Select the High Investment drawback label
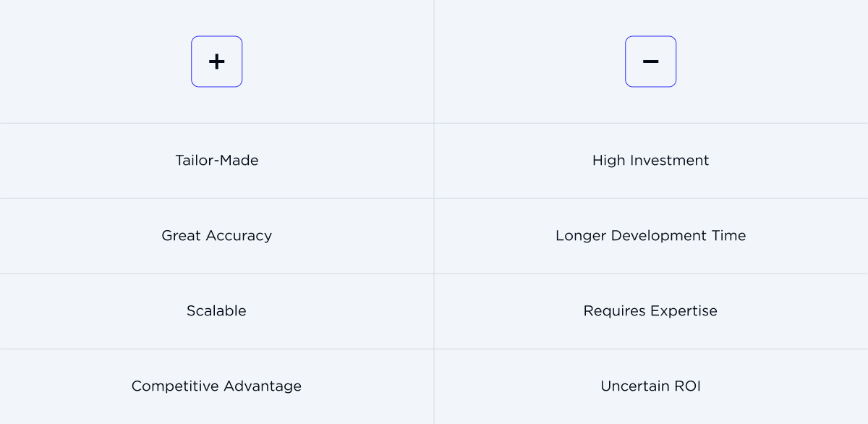Image resolution: width=868 pixels, height=424 pixels. point(651,161)
